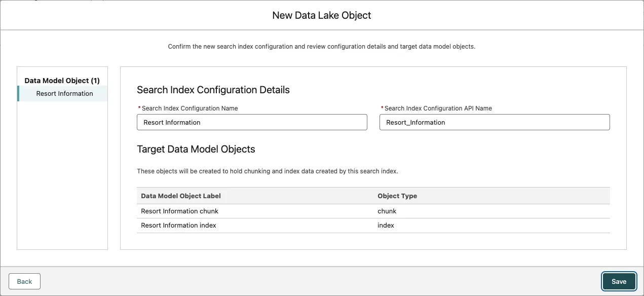
Task: Click the Search Index Configuration Details heading
Action: 213,90
